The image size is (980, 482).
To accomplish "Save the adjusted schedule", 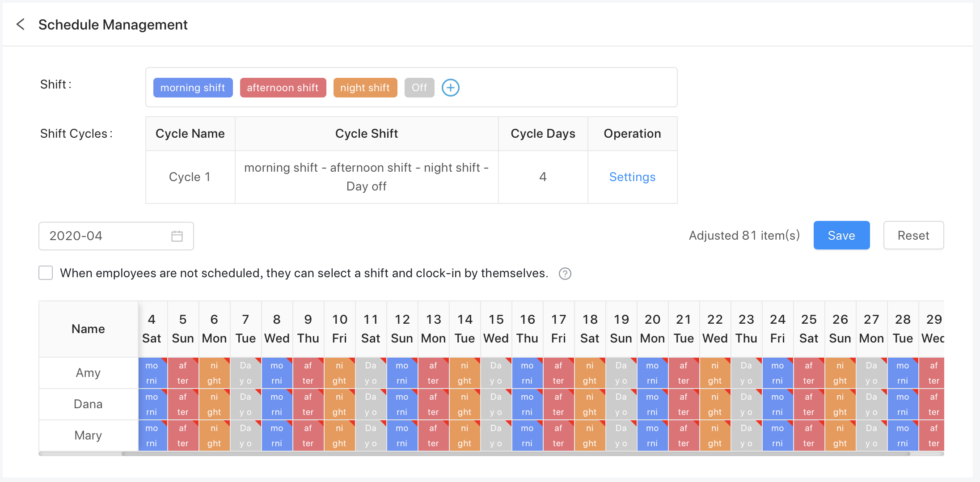I will click(841, 236).
